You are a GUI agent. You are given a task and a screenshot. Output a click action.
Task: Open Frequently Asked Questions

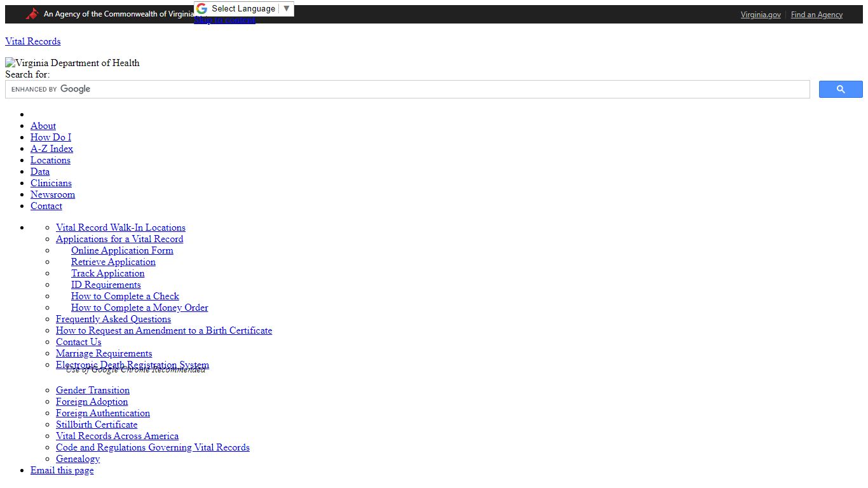(113, 319)
